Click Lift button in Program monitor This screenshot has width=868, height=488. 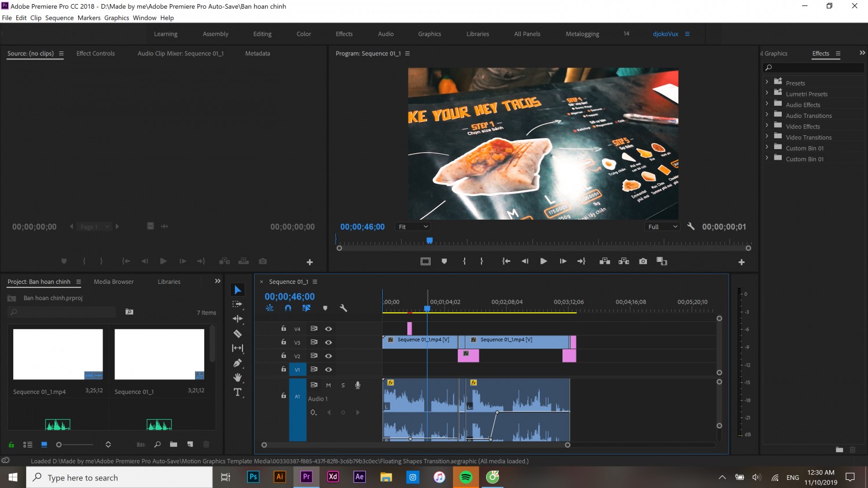[x=605, y=261]
